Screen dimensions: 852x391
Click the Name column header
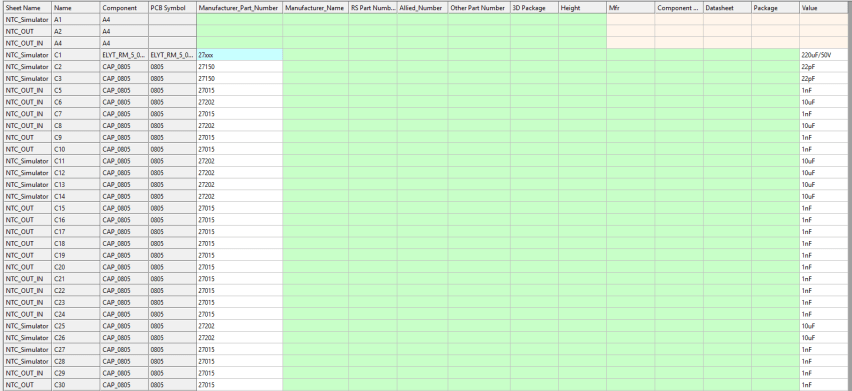pyautogui.click(x=76, y=8)
